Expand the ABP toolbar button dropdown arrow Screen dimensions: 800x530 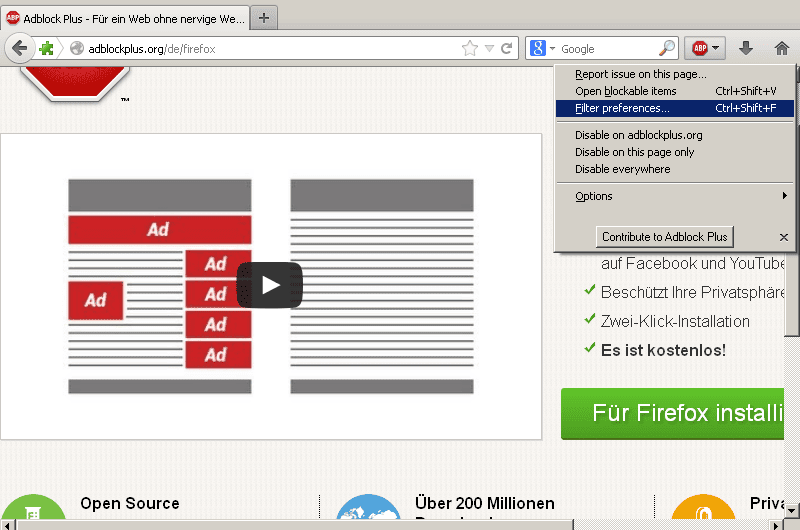point(715,48)
